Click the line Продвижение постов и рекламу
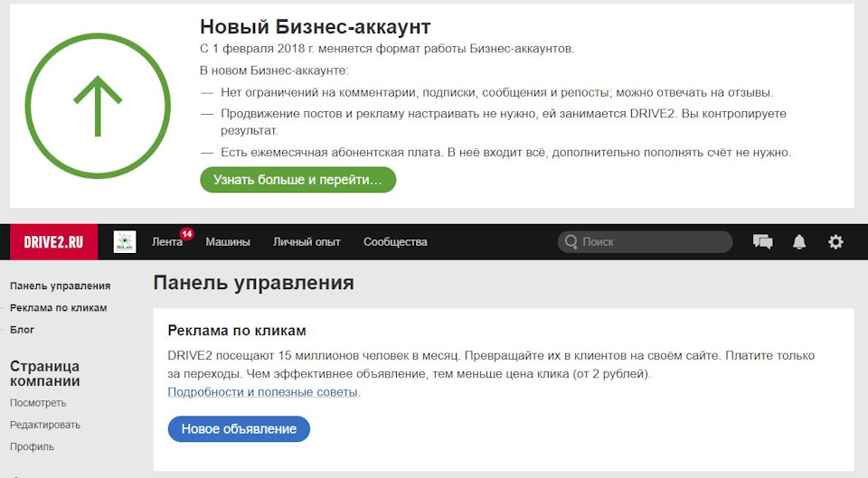 (x=504, y=122)
